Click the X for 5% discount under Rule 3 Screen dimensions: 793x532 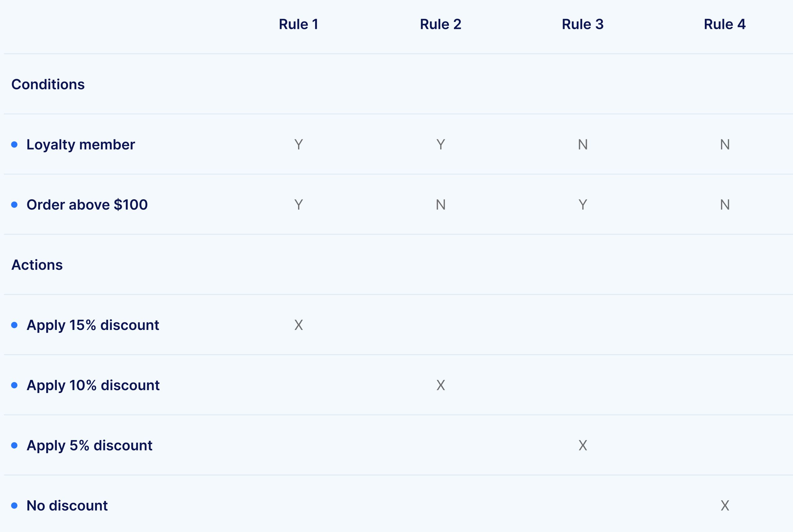583,445
